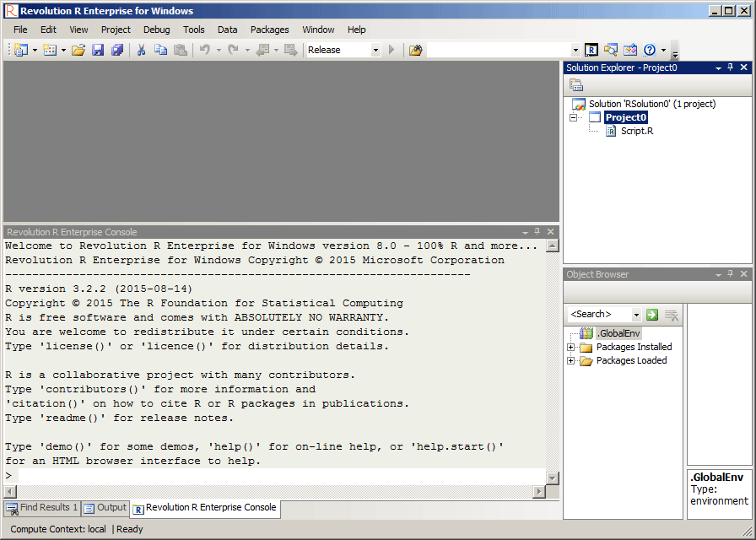
Task: Click the console scroll up arrow
Action: point(553,246)
